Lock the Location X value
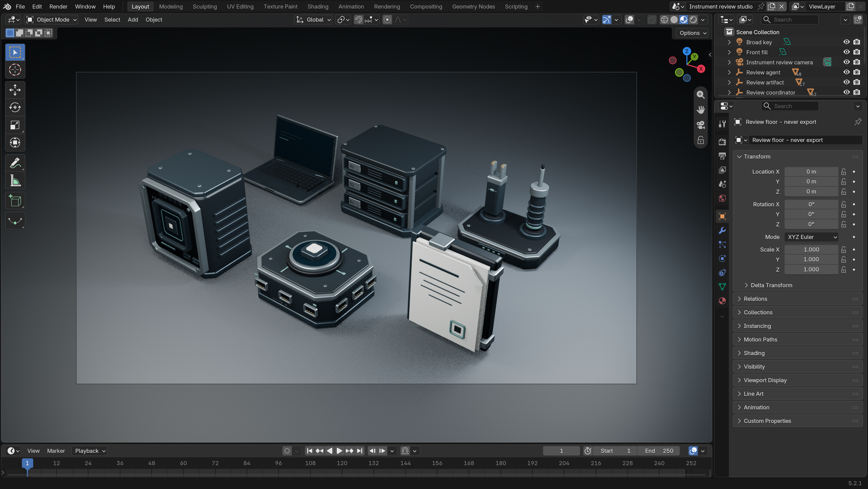 pos(843,172)
